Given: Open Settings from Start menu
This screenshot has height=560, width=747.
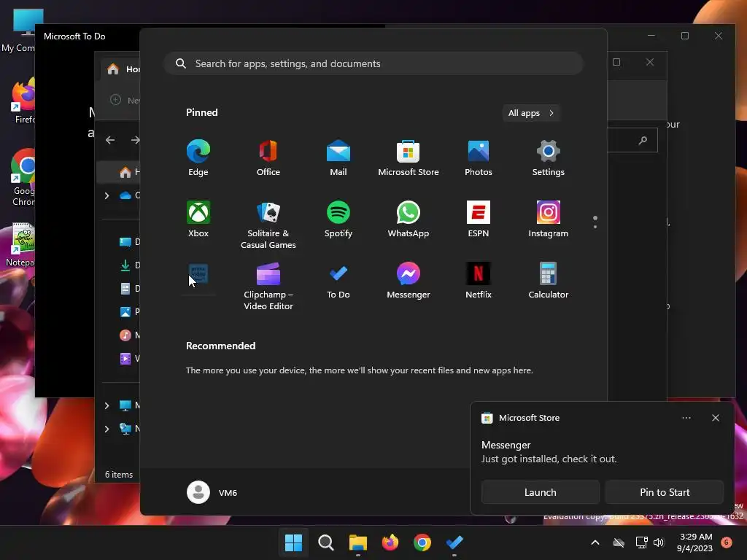Looking at the screenshot, I should [549, 158].
